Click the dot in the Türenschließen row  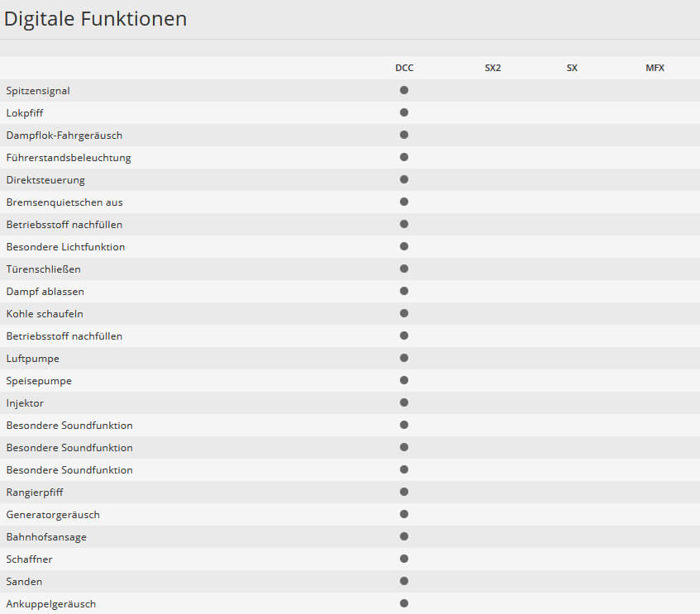(x=404, y=269)
